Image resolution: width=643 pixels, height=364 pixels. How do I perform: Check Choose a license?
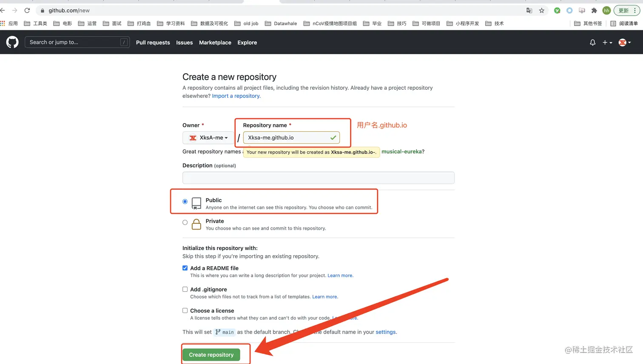[x=185, y=310]
